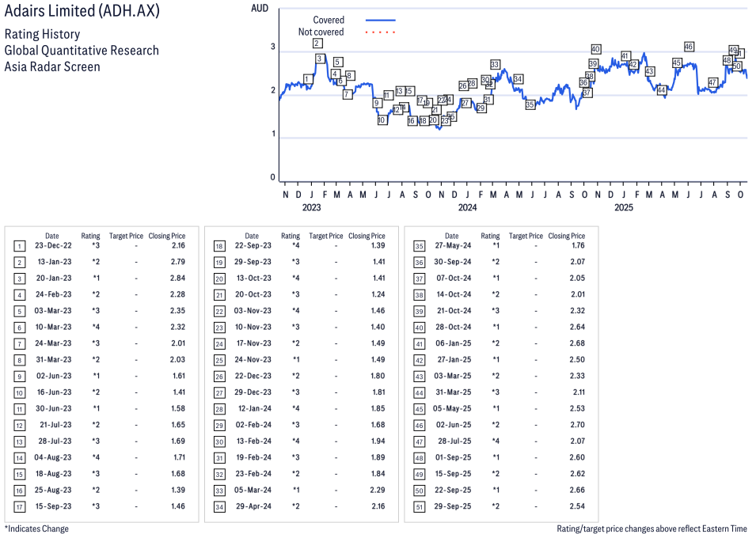Click chart marker 35 in mid-2024
The height and width of the screenshot is (534, 756).
click(x=530, y=104)
